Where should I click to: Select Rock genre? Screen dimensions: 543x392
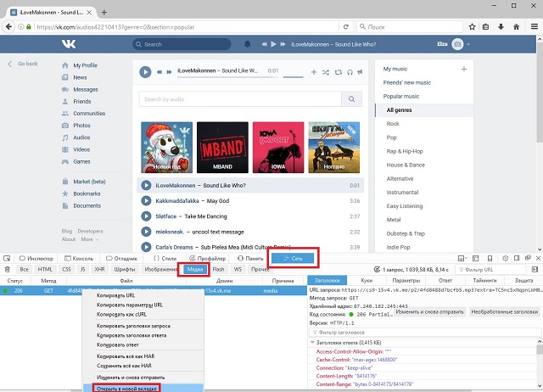tap(393, 124)
